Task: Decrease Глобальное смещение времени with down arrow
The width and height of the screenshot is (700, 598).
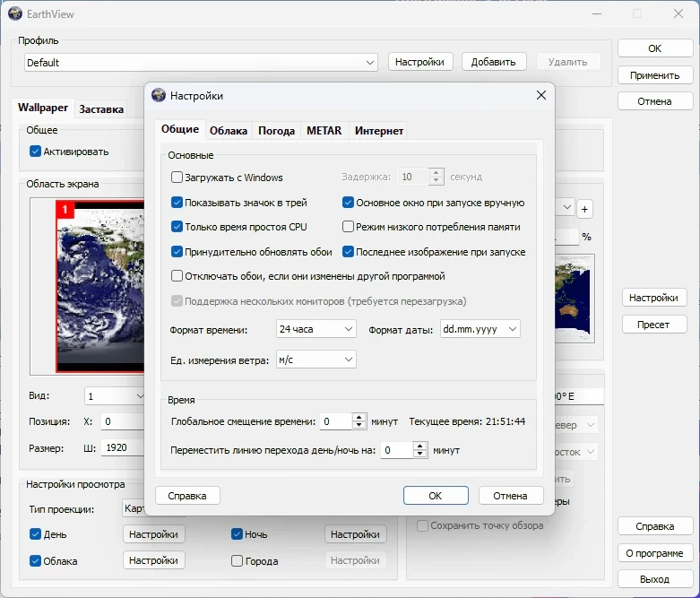Action: click(359, 425)
